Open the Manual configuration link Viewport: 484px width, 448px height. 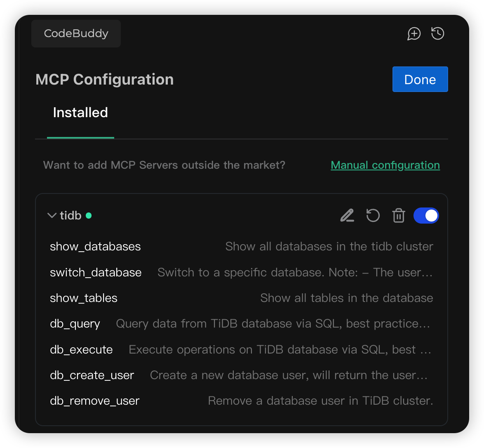point(385,165)
